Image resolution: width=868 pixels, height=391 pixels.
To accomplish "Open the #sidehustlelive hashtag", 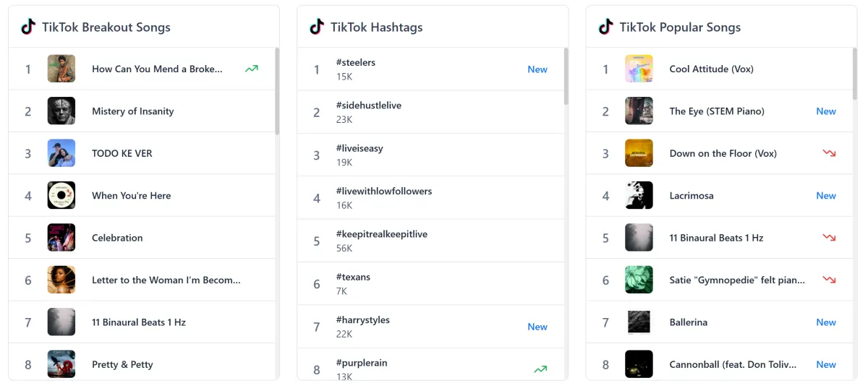I will (369, 106).
